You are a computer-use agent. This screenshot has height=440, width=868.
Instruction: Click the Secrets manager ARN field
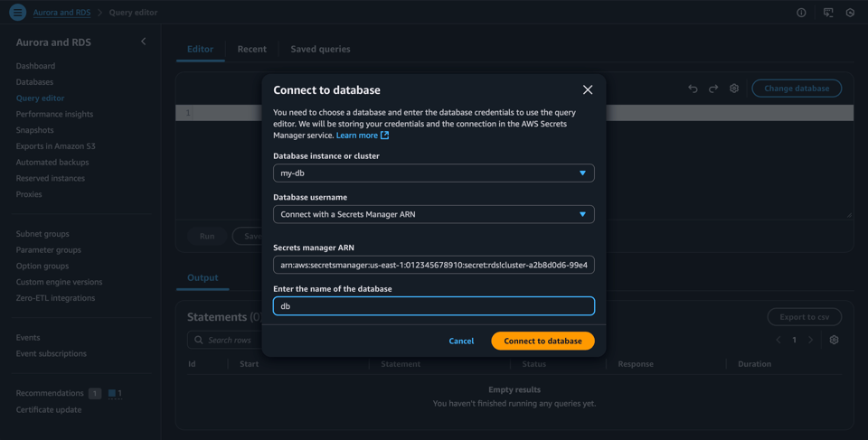(433, 265)
